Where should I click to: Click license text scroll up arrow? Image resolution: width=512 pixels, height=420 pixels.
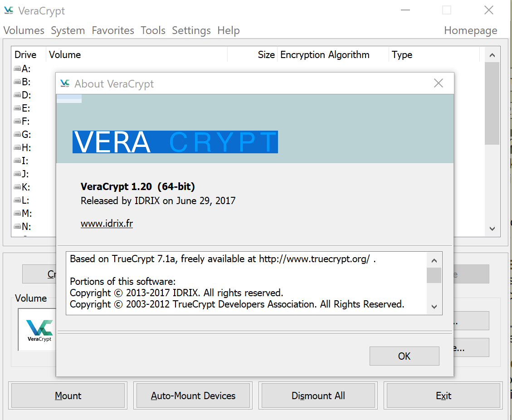(434, 260)
